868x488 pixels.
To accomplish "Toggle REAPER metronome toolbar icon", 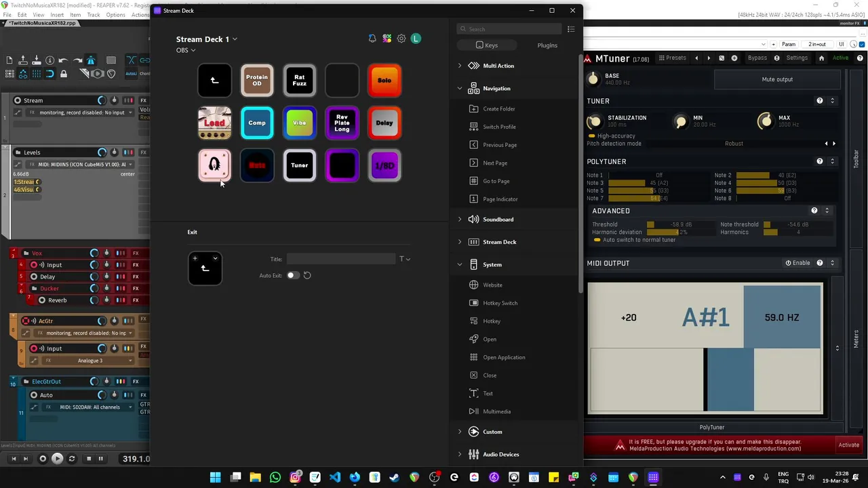I will tap(90, 60).
